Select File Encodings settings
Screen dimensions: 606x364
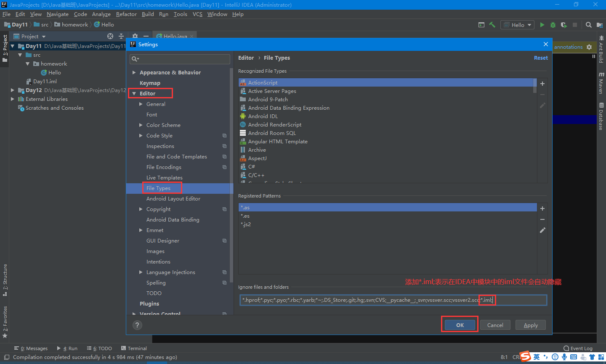pyautogui.click(x=164, y=167)
